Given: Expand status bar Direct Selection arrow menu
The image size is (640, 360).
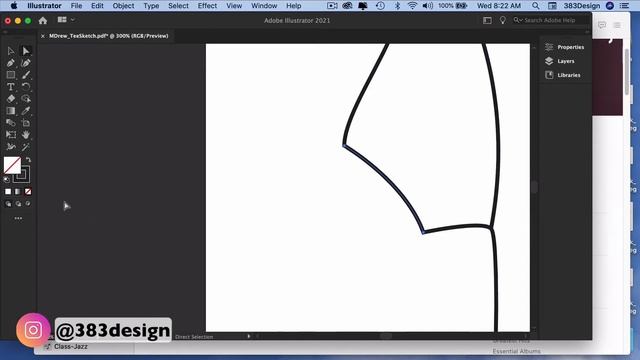Looking at the screenshot, I should click(x=249, y=336).
